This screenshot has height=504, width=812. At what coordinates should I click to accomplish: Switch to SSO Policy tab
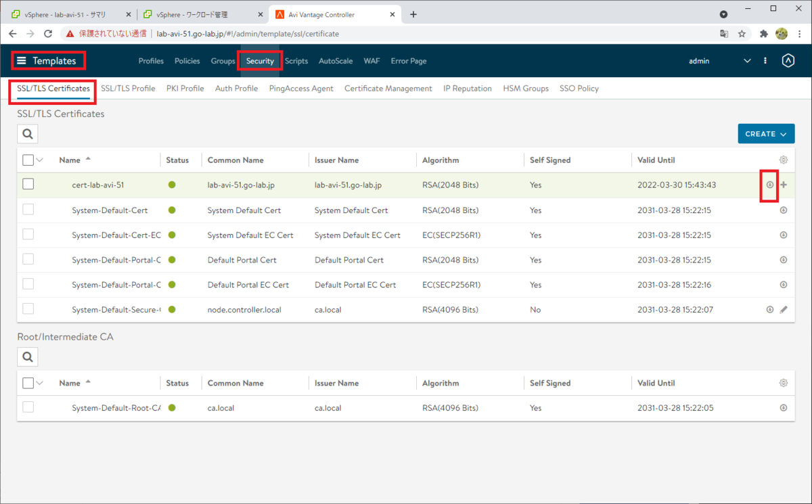point(579,89)
